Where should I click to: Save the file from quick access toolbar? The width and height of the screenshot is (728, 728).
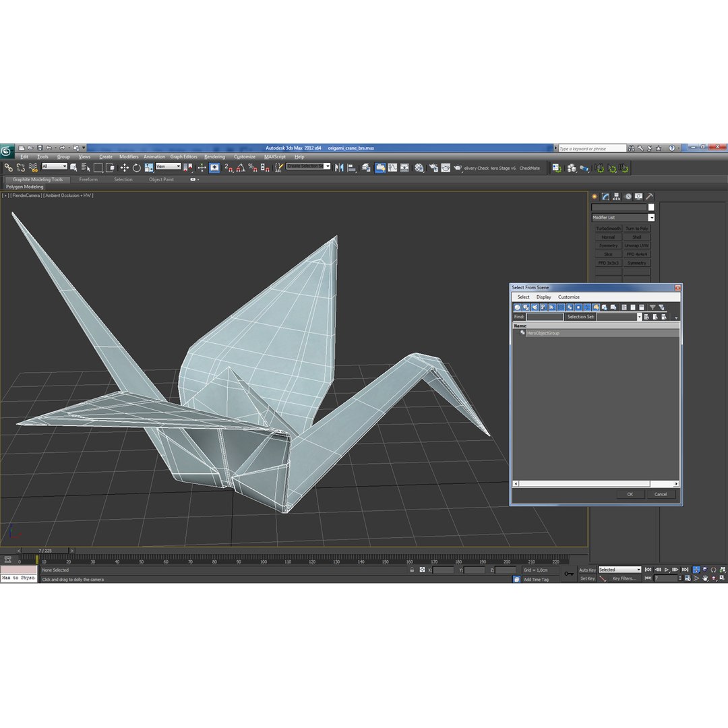tap(40, 148)
